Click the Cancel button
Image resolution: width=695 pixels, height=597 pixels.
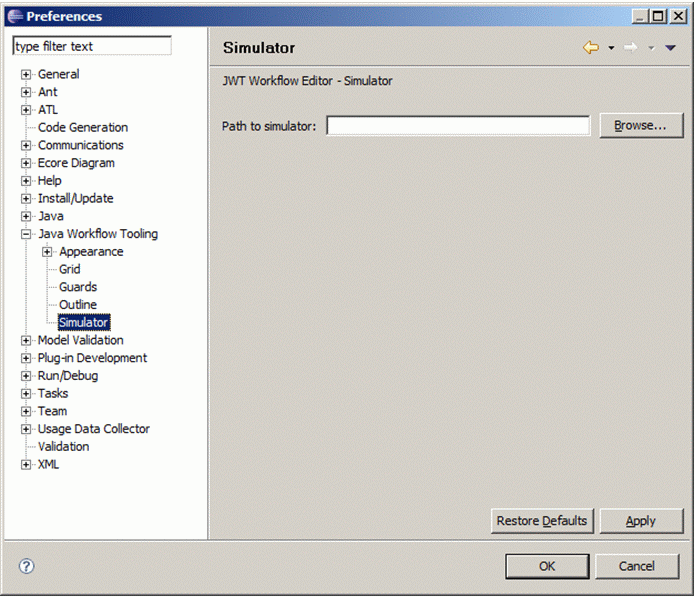point(636,566)
